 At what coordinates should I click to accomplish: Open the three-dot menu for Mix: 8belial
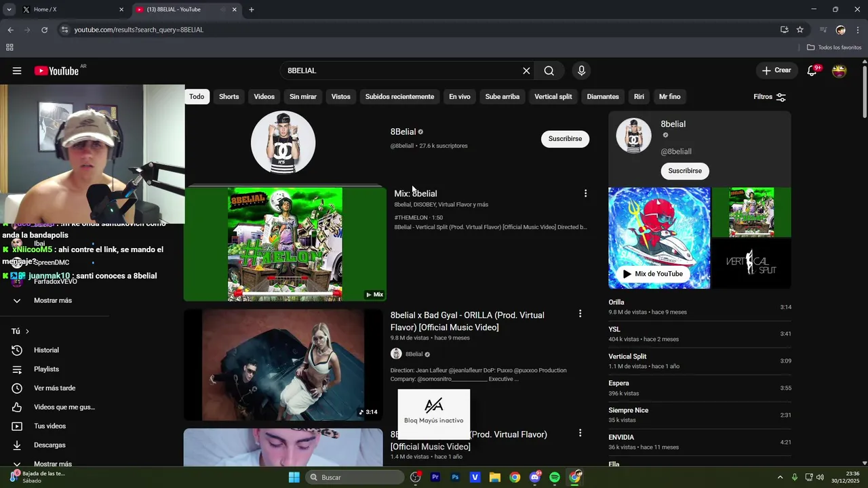click(x=585, y=193)
